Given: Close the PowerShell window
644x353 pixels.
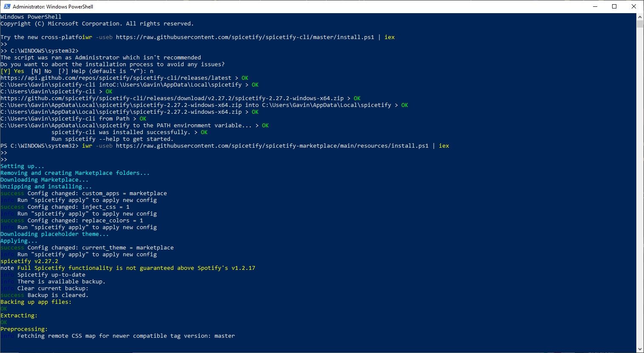Looking at the screenshot, I should (x=634, y=6).
